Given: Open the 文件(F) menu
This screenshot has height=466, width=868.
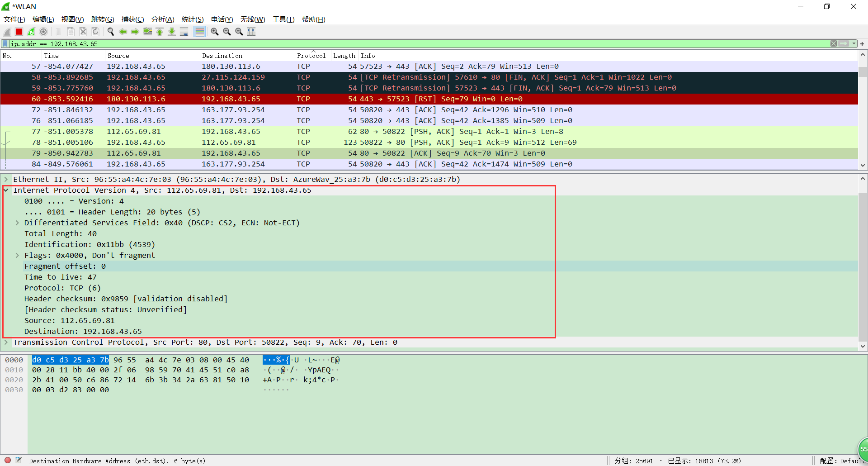Looking at the screenshot, I should [x=14, y=19].
